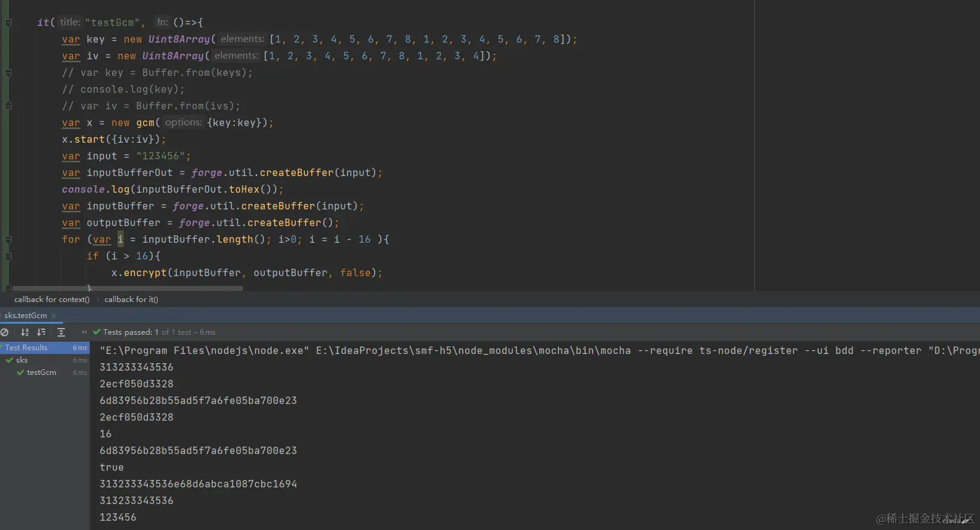Image resolution: width=980 pixels, height=530 pixels.
Task: Click the fold end marker at '// var iv'
Action: [8, 106]
